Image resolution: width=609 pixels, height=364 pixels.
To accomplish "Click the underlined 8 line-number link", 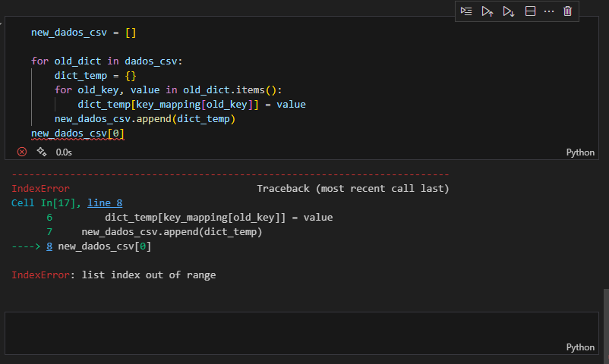I will coord(49,246).
